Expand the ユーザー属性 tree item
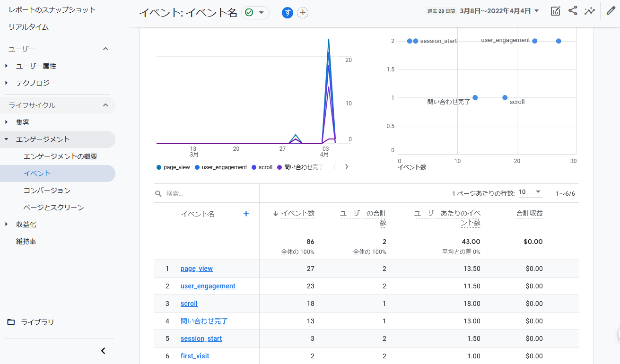620x364 pixels. 7,66
